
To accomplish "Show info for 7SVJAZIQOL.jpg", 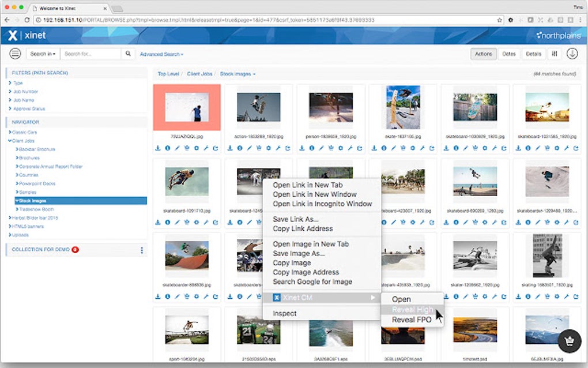I will tap(168, 148).
